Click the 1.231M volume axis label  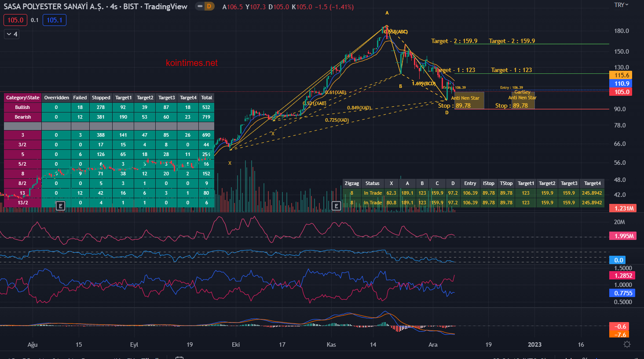click(x=623, y=208)
